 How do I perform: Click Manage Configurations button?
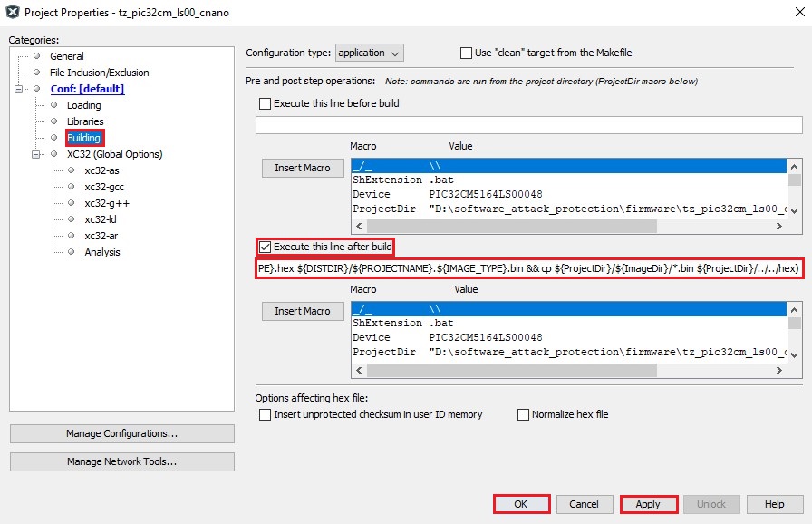pos(121,434)
